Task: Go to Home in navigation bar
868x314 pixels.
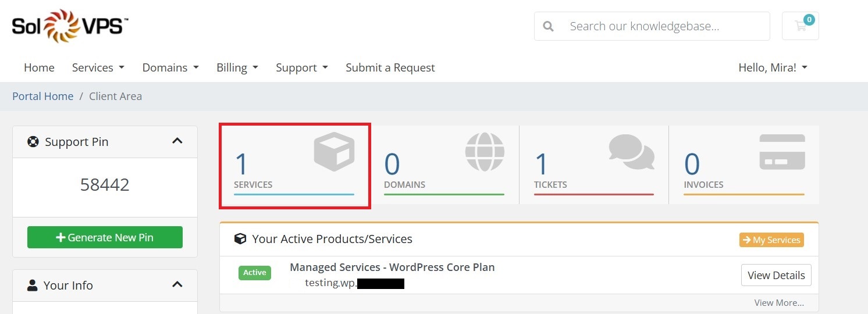Action: [39, 67]
